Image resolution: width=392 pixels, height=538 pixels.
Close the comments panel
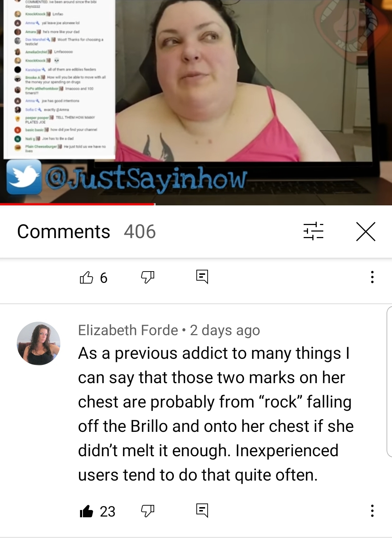(365, 232)
